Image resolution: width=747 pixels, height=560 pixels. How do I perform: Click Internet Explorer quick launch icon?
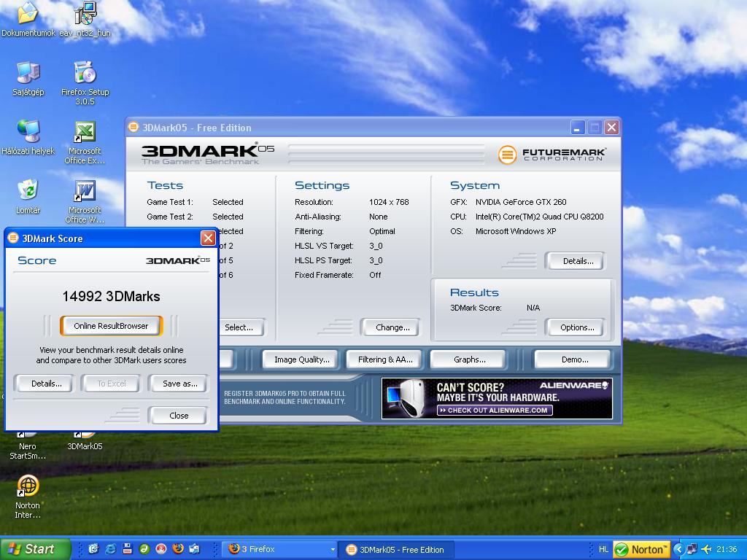[111, 549]
